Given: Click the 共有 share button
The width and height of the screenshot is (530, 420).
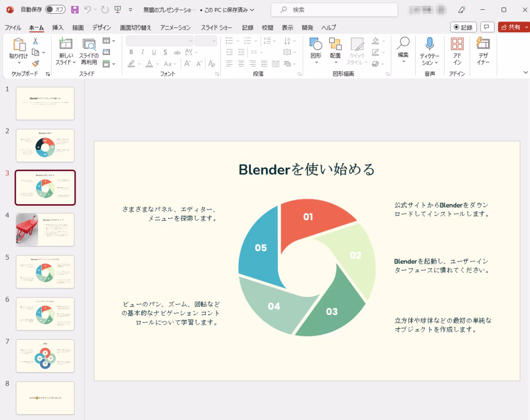Looking at the screenshot, I should coord(511,27).
